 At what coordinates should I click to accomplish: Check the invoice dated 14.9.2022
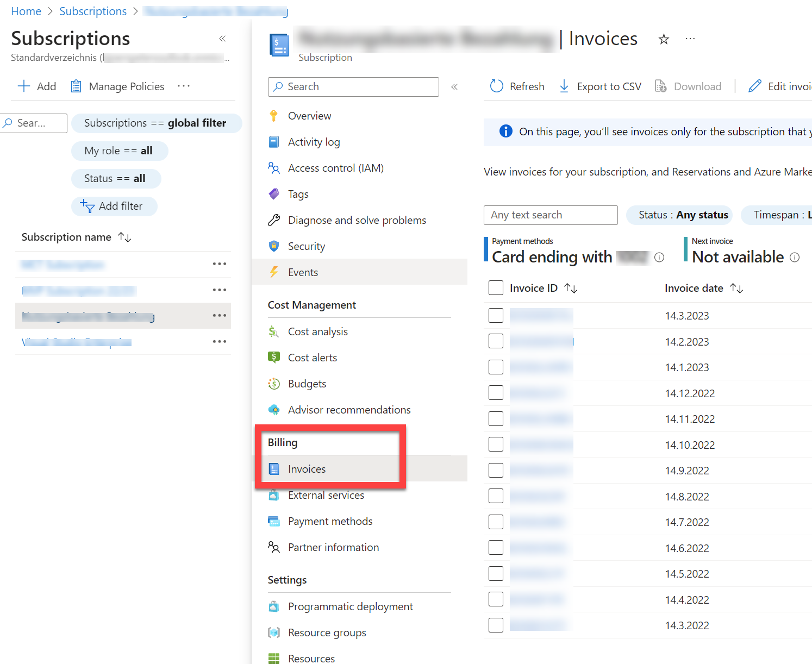coord(496,471)
